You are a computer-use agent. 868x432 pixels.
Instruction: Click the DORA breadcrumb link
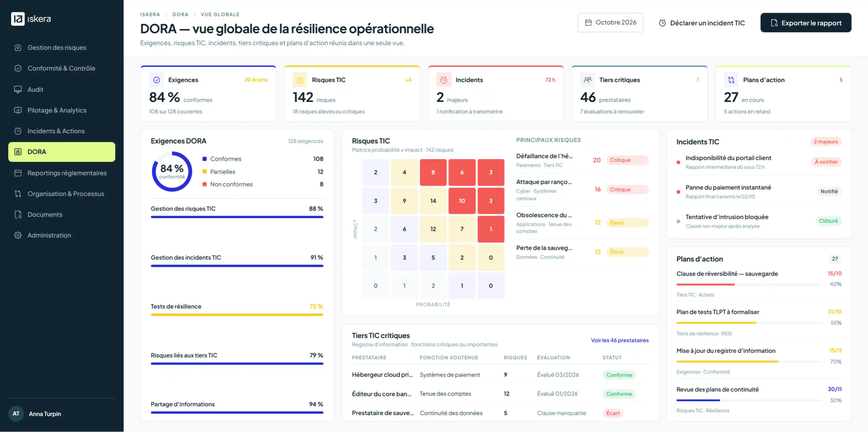click(x=180, y=15)
